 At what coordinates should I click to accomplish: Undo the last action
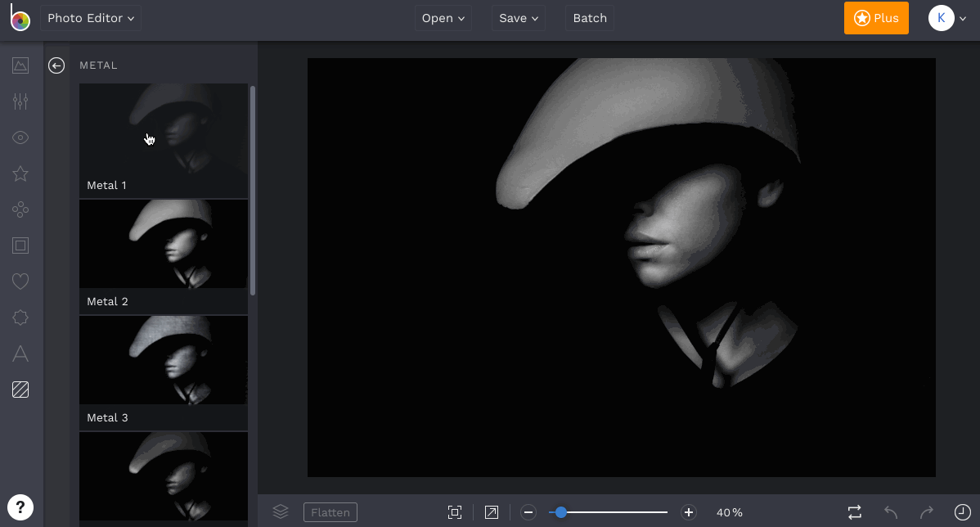pos(891,512)
